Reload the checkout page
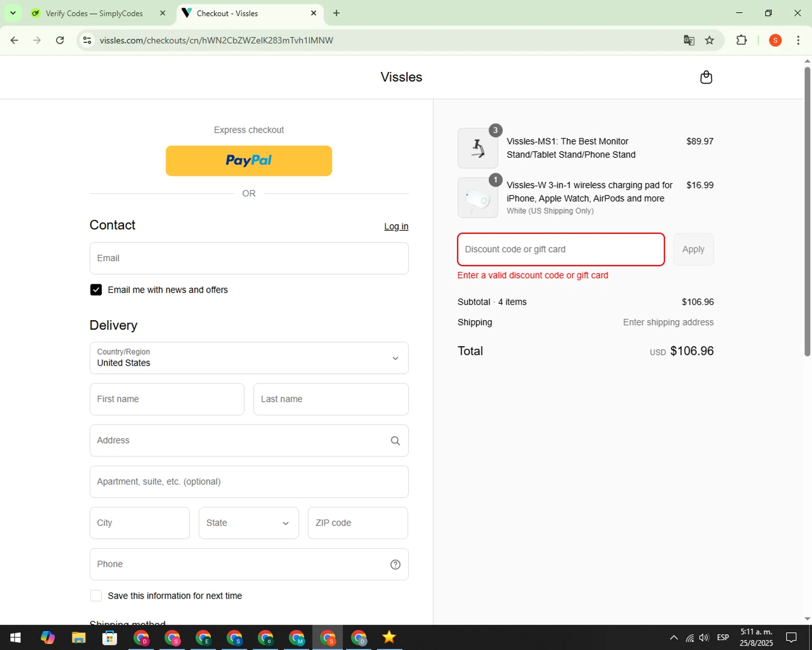This screenshot has width=812, height=650. pyautogui.click(x=60, y=40)
